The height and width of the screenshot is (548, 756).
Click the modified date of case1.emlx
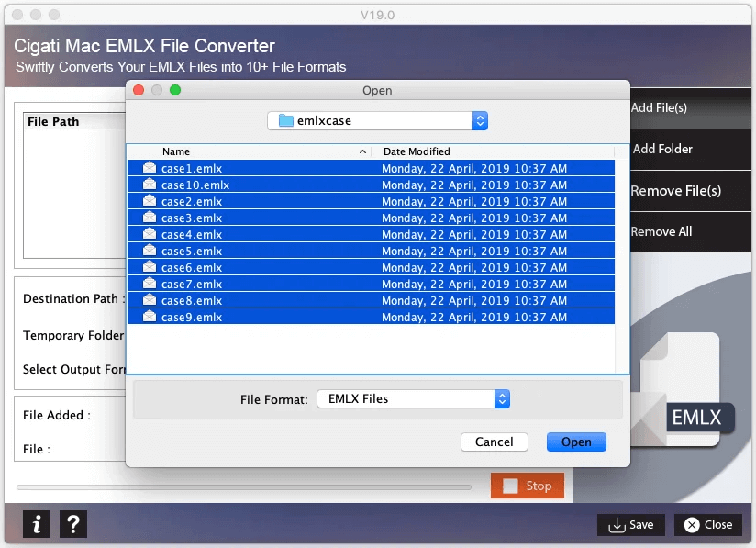[474, 168]
